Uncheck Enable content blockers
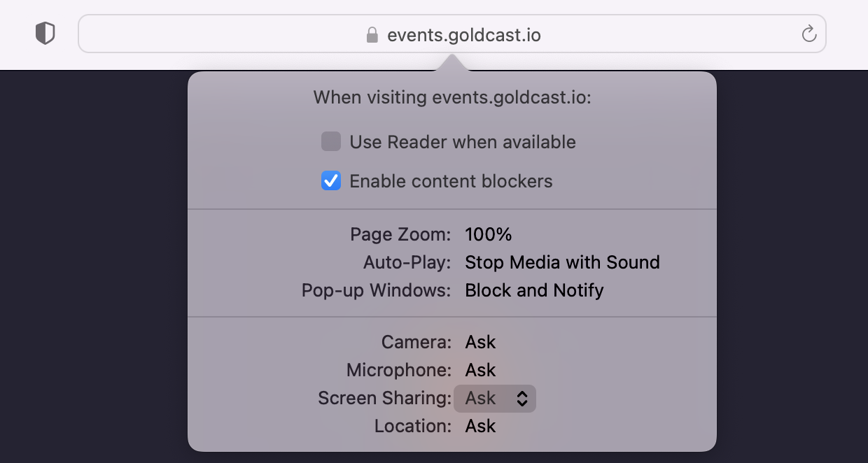This screenshot has height=463, width=868. tap(331, 181)
